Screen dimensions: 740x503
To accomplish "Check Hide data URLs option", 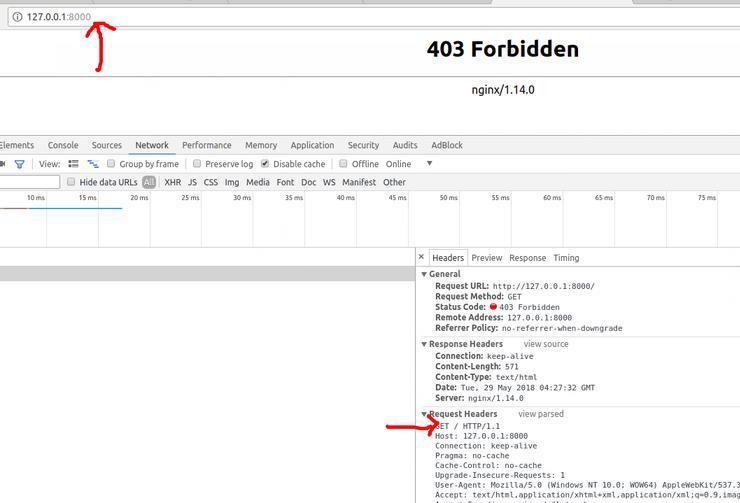I will click(x=71, y=182).
